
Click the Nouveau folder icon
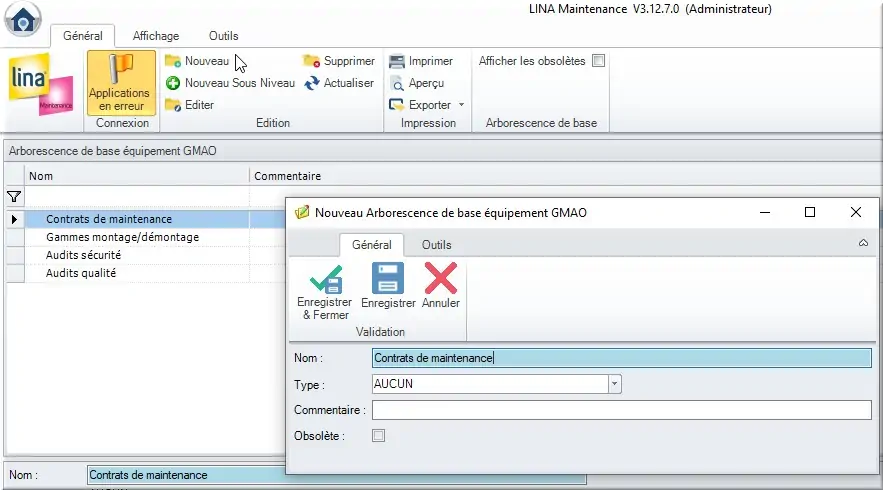[173, 61]
